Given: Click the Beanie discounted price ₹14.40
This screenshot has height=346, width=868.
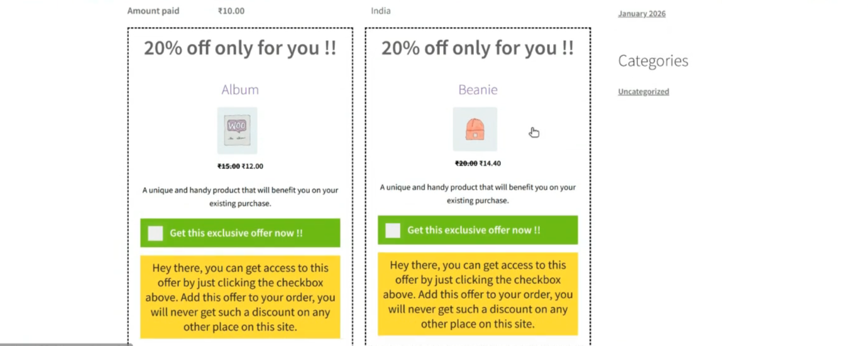Looking at the screenshot, I should [490, 163].
